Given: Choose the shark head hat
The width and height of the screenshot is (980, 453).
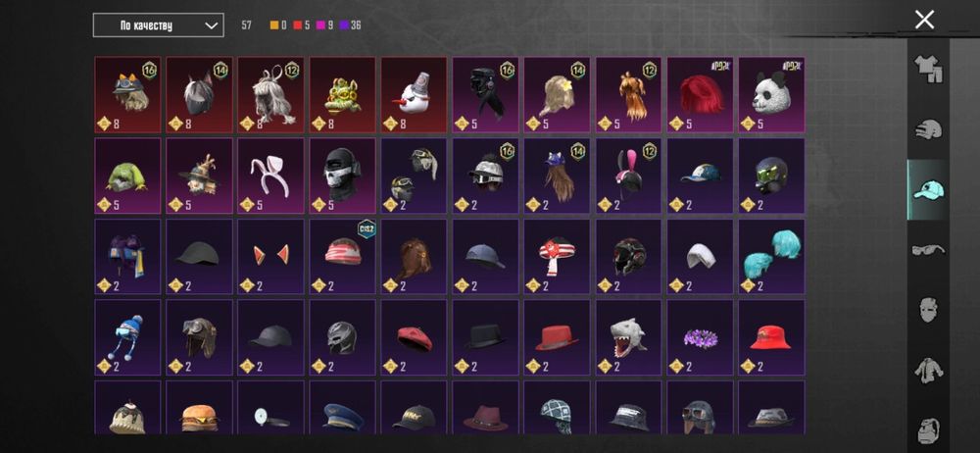Looking at the screenshot, I should pos(628,337).
